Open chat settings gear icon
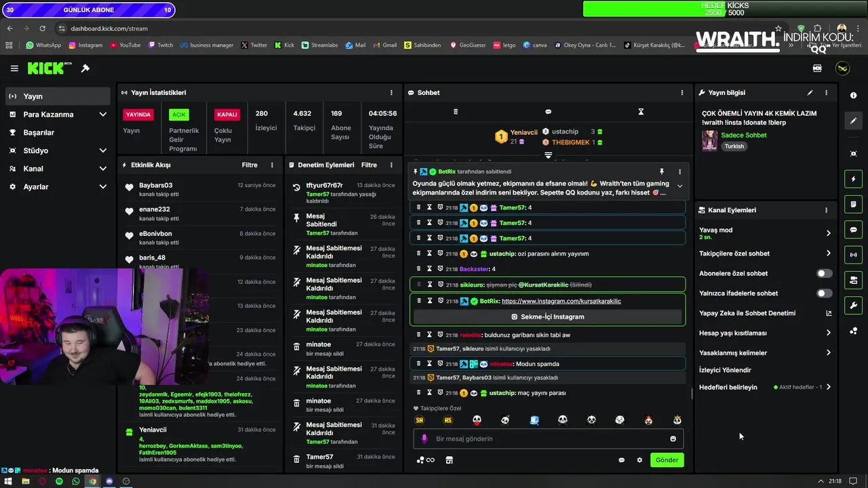Image resolution: width=868 pixels, height=488 pixels. (639, 460)
